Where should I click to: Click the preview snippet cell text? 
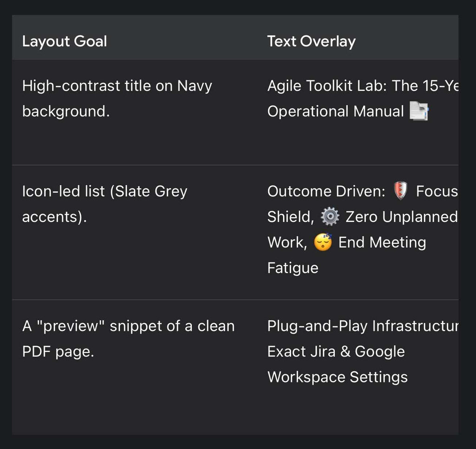(128, 339)
